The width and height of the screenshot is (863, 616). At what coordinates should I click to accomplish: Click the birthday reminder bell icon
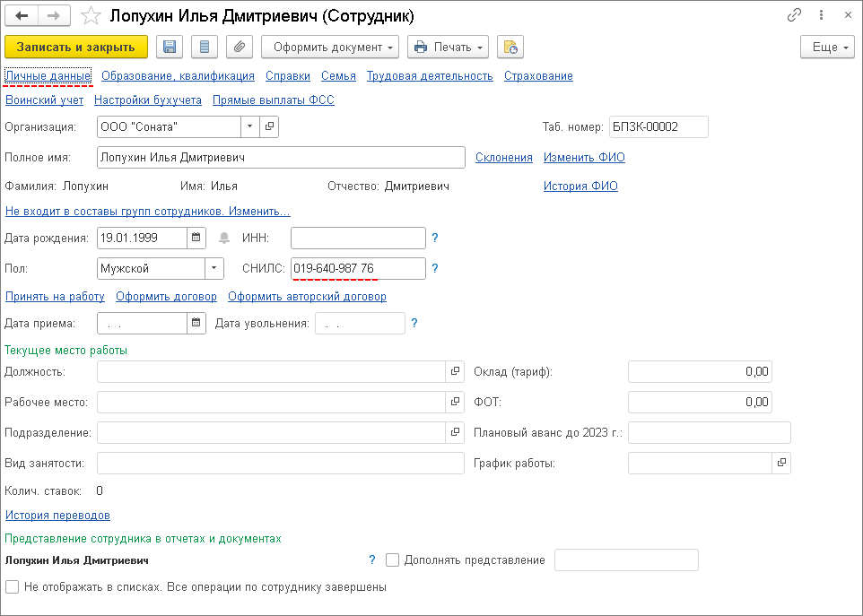tap(224, 239)
